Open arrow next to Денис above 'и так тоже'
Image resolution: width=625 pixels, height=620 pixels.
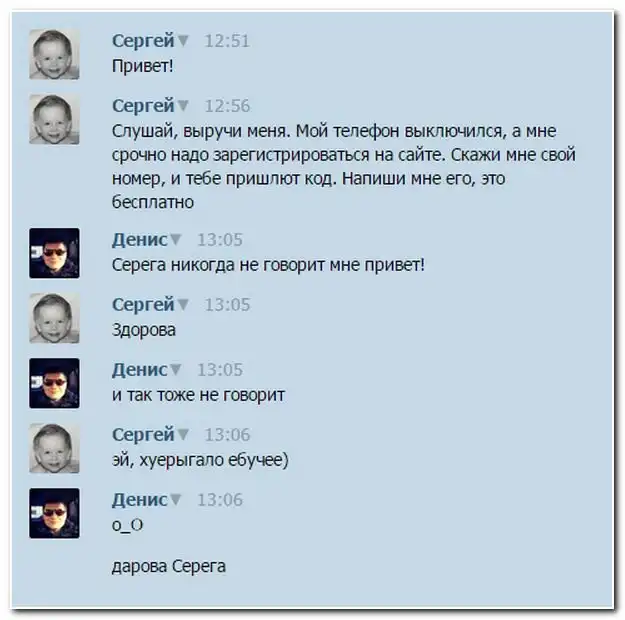tap(176, 370)
